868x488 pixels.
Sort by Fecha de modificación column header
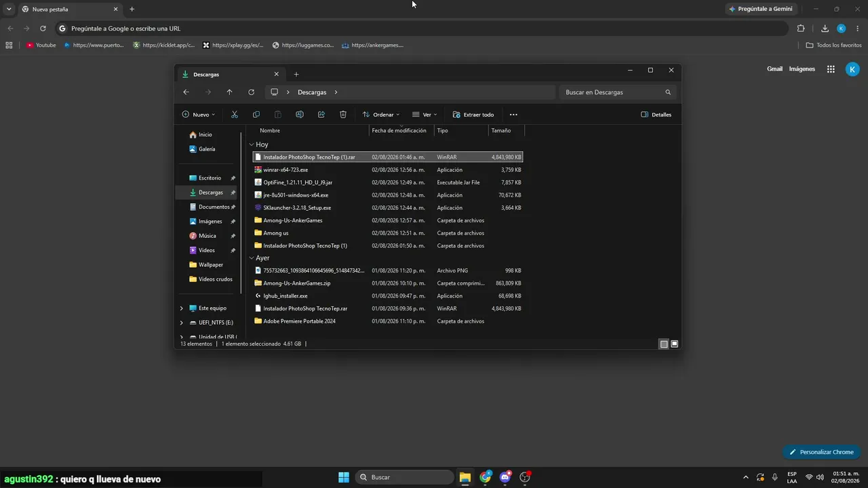(401, 131)
